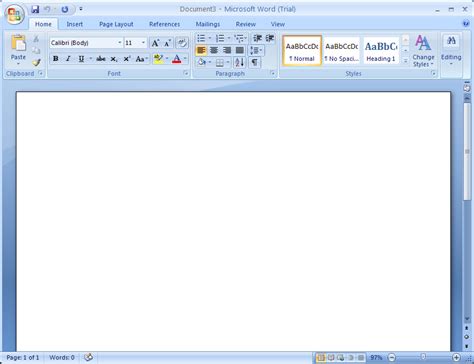The image size is (474, 364).
Task: Open the Page Layout tab
Action: click(116, 24)
